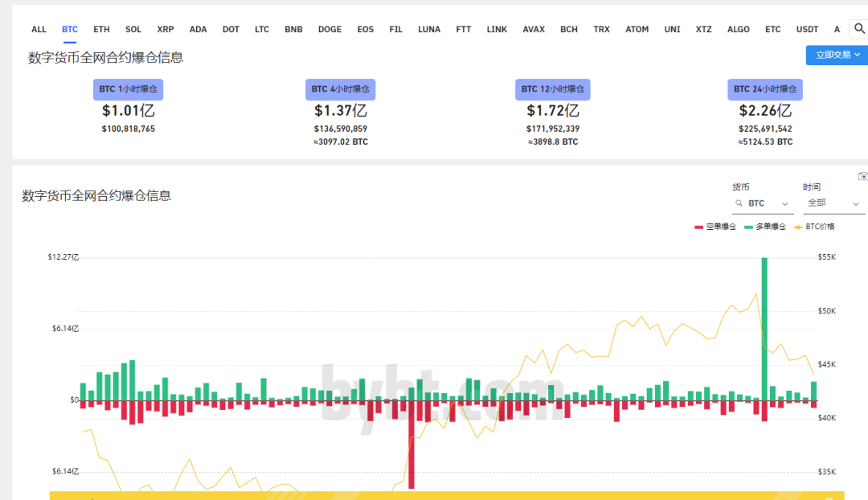Open the 货币 BTC coin dropdown

pos(762,203)
